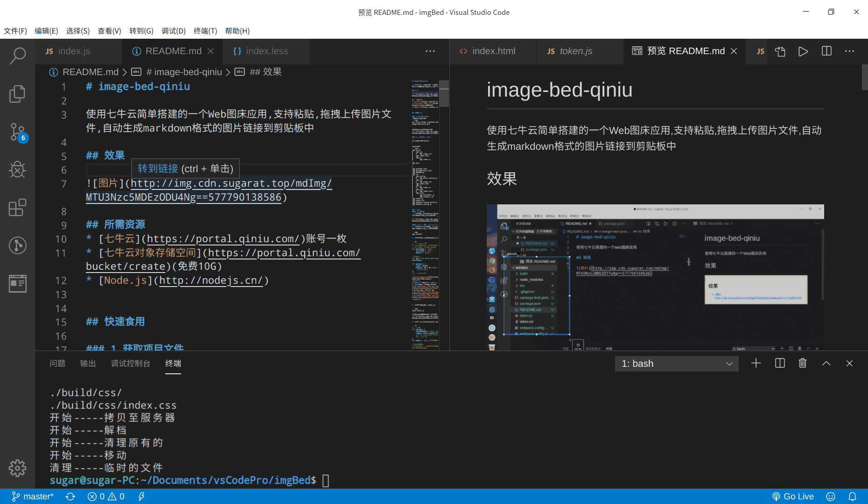Open the 查看(V) menu
Screen dimensions: 868x504
109,31
